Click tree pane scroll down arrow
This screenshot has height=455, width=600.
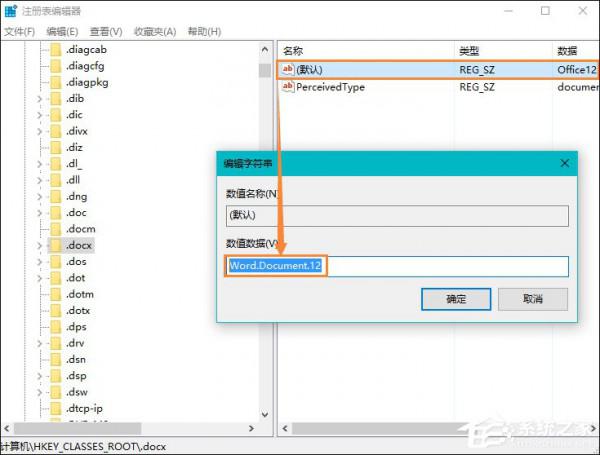click(x=265, y=414)
